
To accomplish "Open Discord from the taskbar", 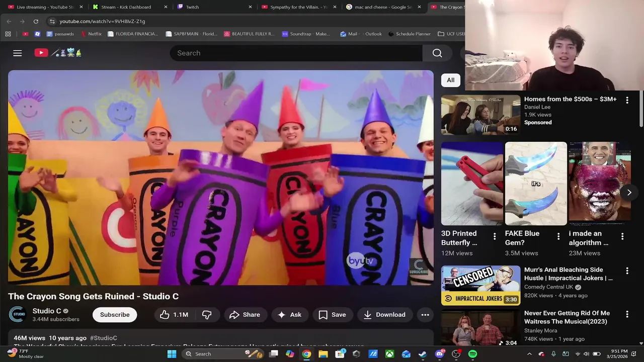I will point(439,354).
